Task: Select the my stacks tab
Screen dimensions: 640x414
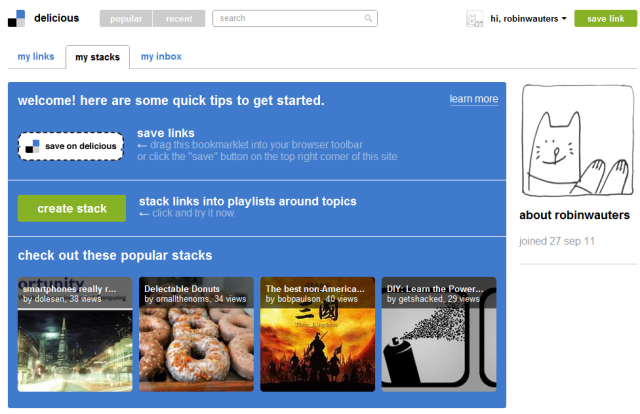Action: click(98, 57)
